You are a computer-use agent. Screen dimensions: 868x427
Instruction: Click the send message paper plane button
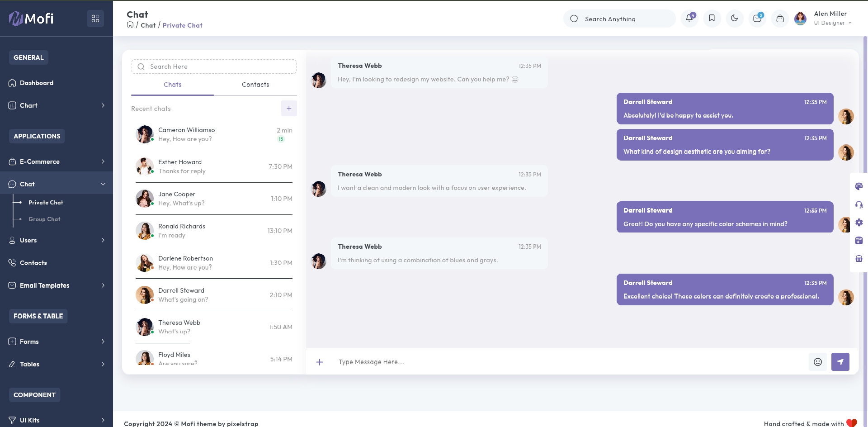(x=840, y=362)
